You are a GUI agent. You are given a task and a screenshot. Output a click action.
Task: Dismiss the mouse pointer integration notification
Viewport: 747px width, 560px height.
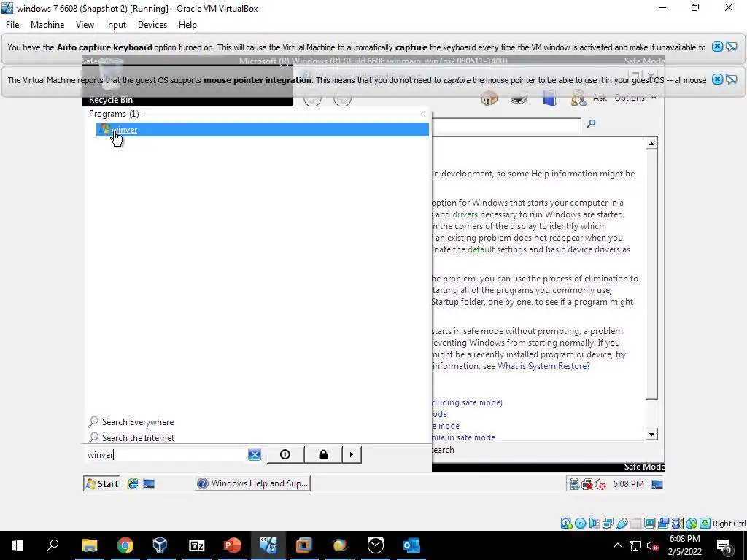[x=717, y=79]
